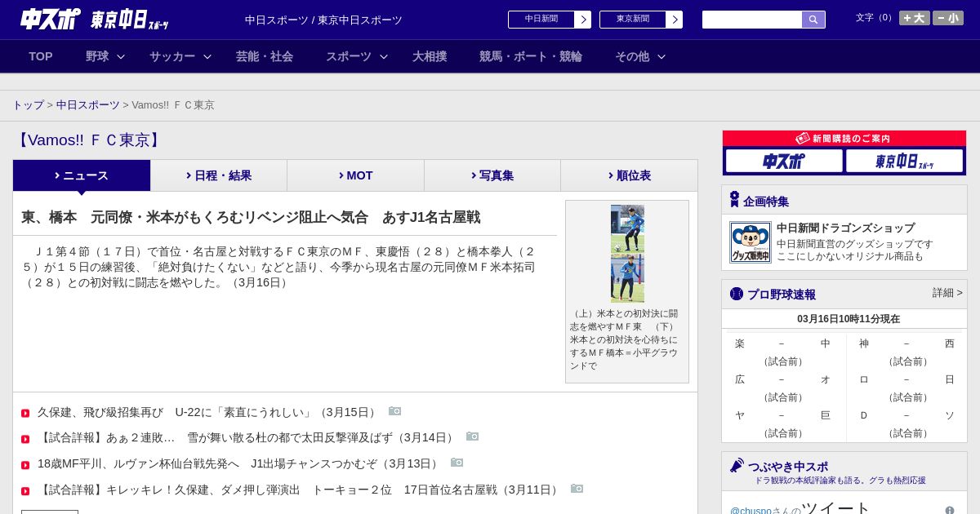Open the 中日新聞 link button

click(541, 19)
